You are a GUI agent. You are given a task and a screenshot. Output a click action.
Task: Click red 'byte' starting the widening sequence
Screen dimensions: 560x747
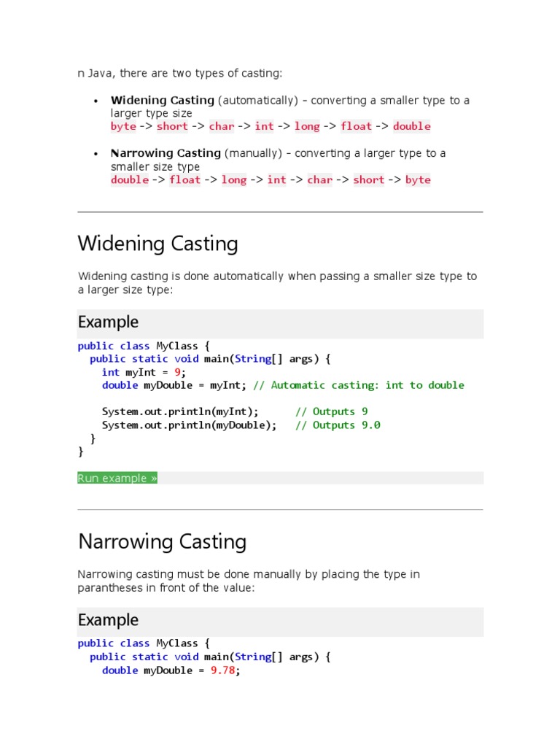(x=123, y=126)
